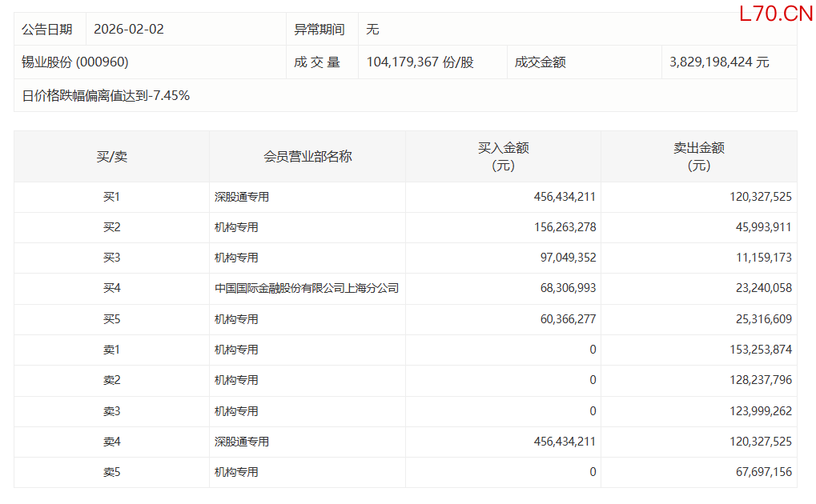Open 深股通专用 in the 买1 row
Screen dimensions: 816x504
[242, 197]
